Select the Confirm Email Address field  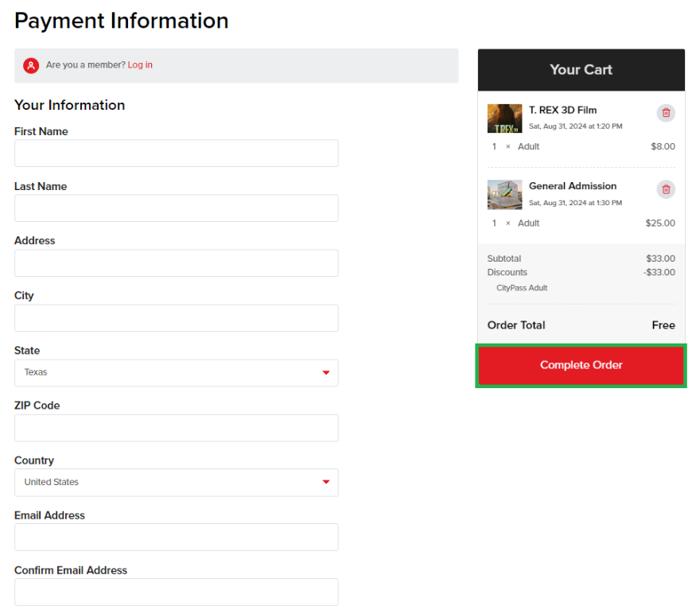pyautogui.click(x=177, y=593)
